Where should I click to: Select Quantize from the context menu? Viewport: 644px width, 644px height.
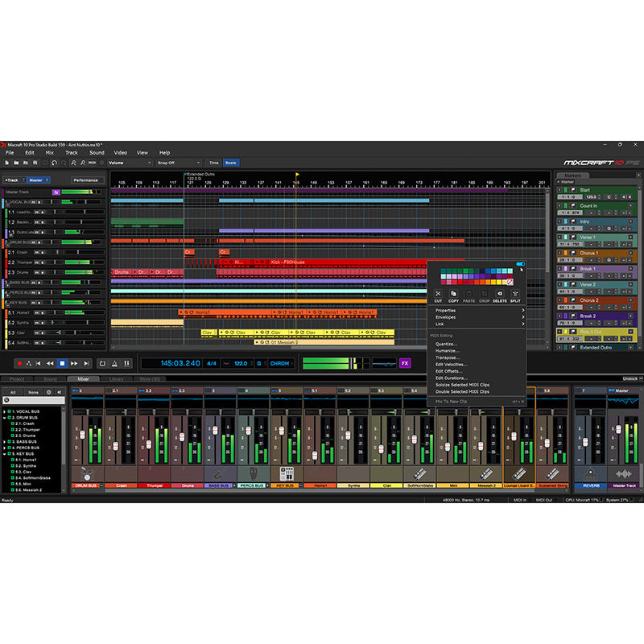click(x=448, y=345)
